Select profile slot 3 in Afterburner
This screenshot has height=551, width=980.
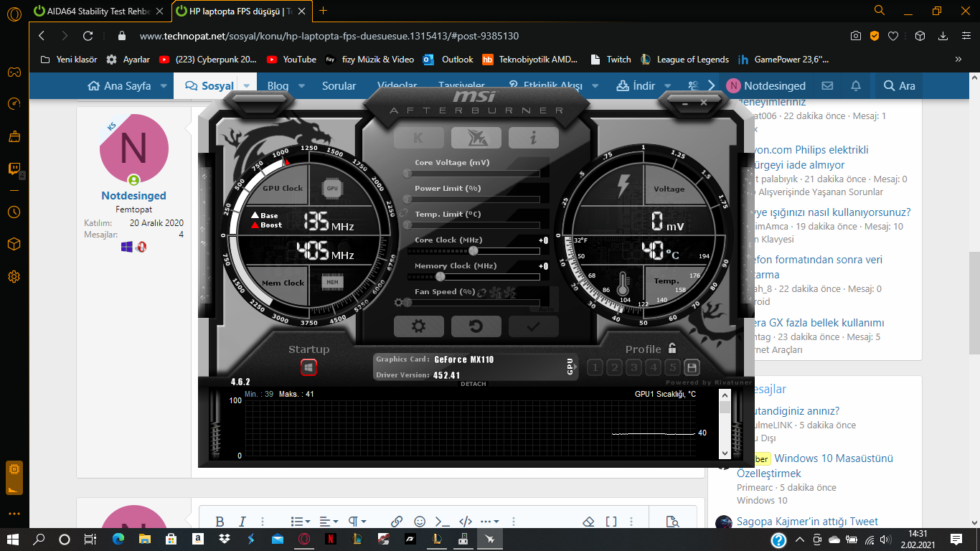tap(633, 368)
